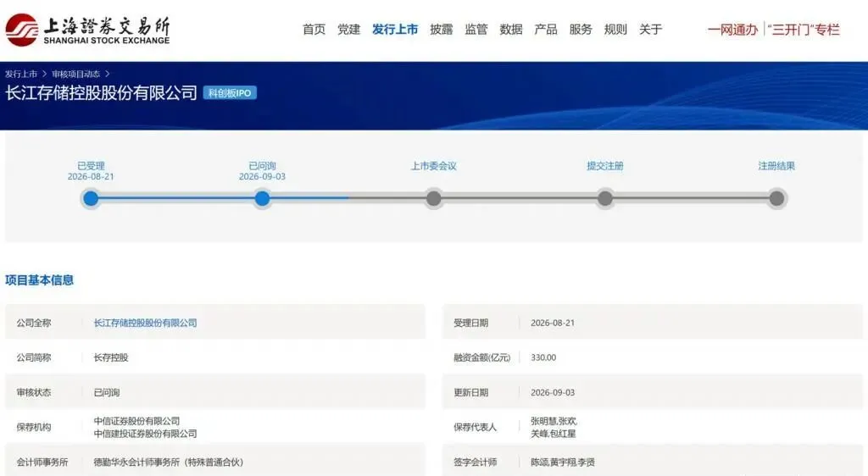Click the 科创板IPO badge

(x=230, y=93)
